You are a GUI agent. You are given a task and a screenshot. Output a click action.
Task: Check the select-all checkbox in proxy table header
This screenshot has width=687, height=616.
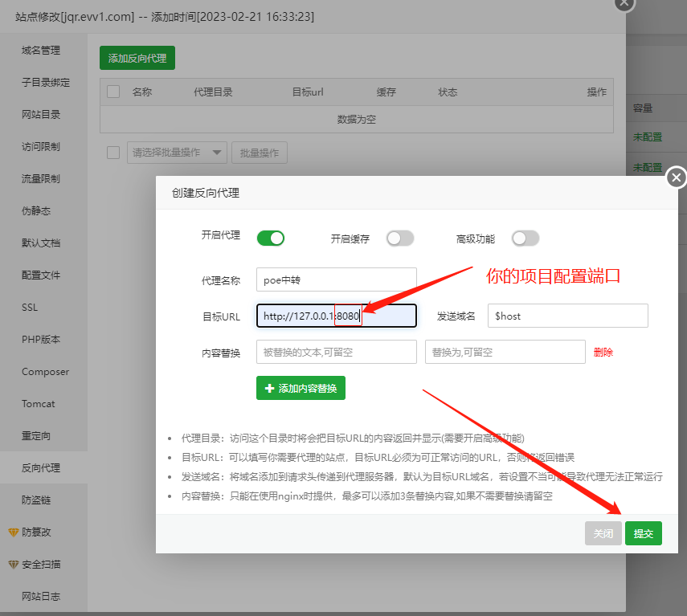tap(112, 92)
